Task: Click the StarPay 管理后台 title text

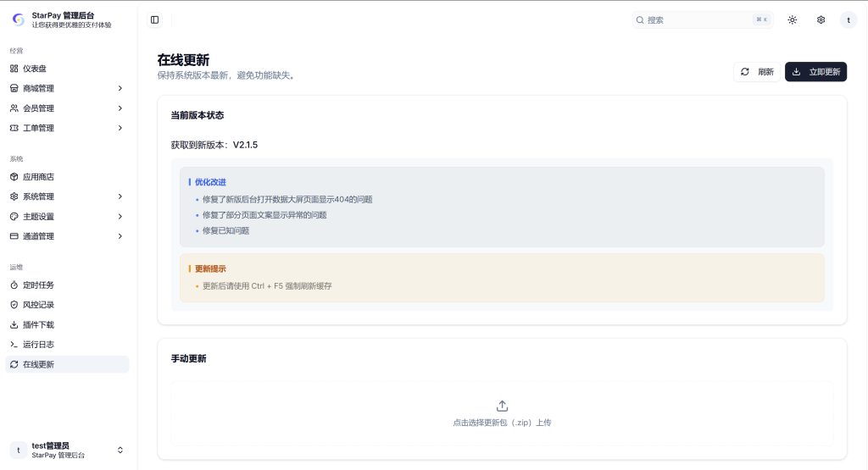Action: (x=63, y=15)
